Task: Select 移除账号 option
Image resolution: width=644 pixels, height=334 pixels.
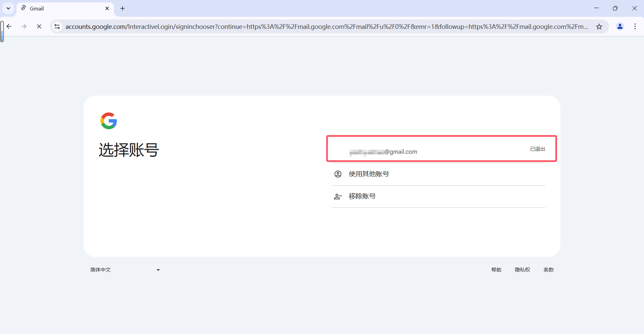Action: coord(439,196)
